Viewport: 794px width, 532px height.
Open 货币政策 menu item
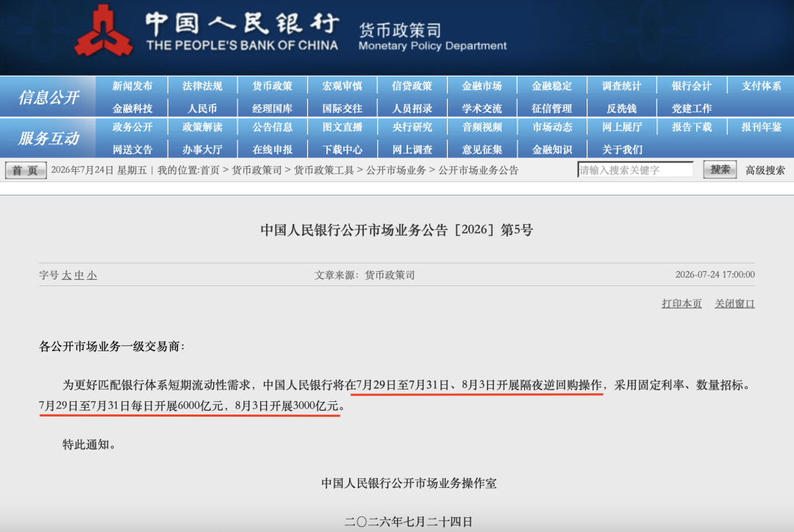[x=273, y=86]
